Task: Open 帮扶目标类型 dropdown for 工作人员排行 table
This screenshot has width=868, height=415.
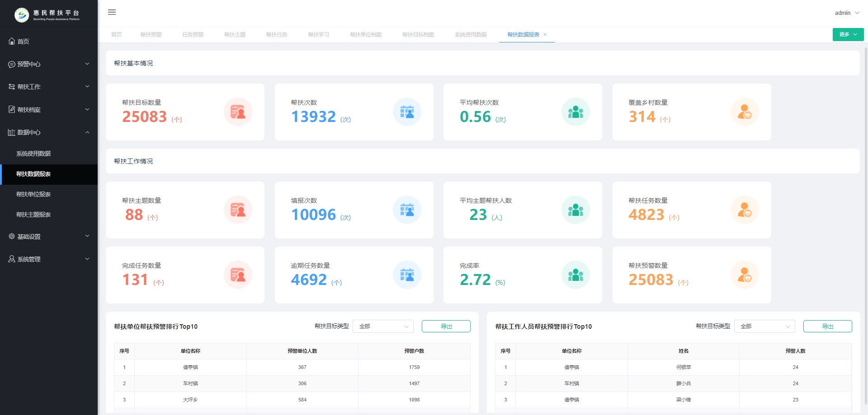Action: 765,326
